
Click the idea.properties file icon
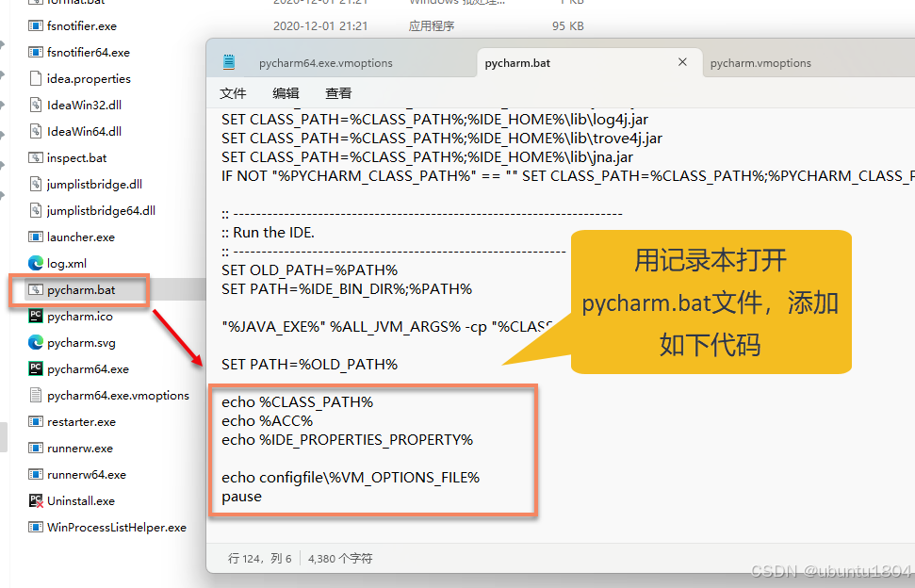(36, 78)
